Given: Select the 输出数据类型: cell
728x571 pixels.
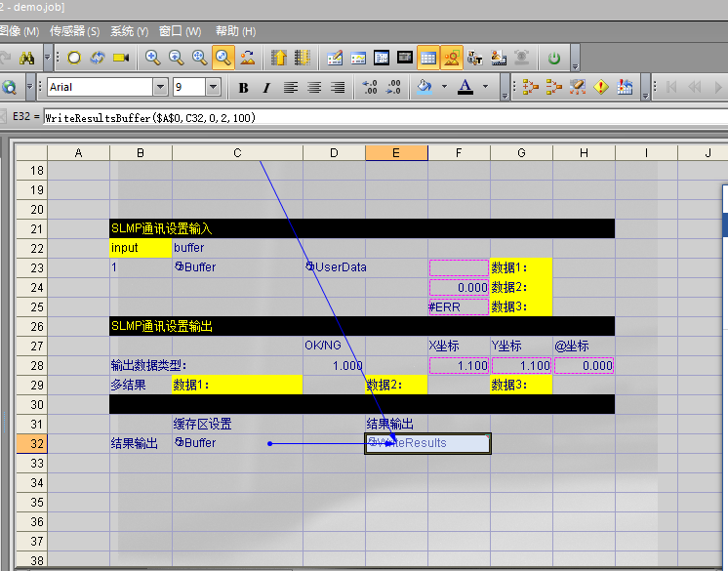Looking at the screenshot, I should tap(141, 365).
